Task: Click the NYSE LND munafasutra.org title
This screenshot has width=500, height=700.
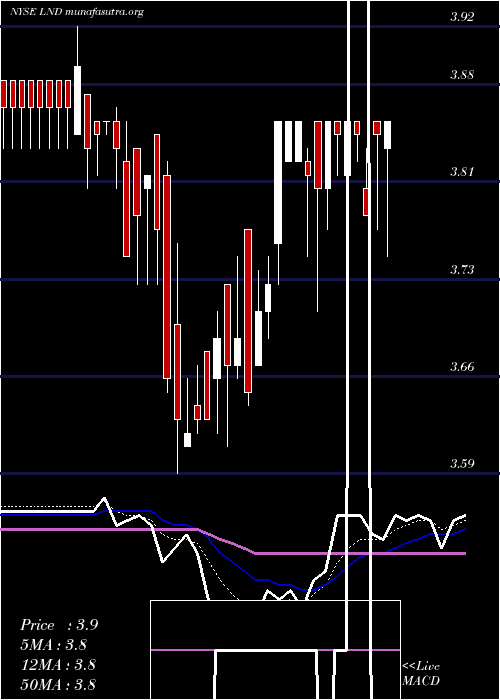Action: (77, 12)
